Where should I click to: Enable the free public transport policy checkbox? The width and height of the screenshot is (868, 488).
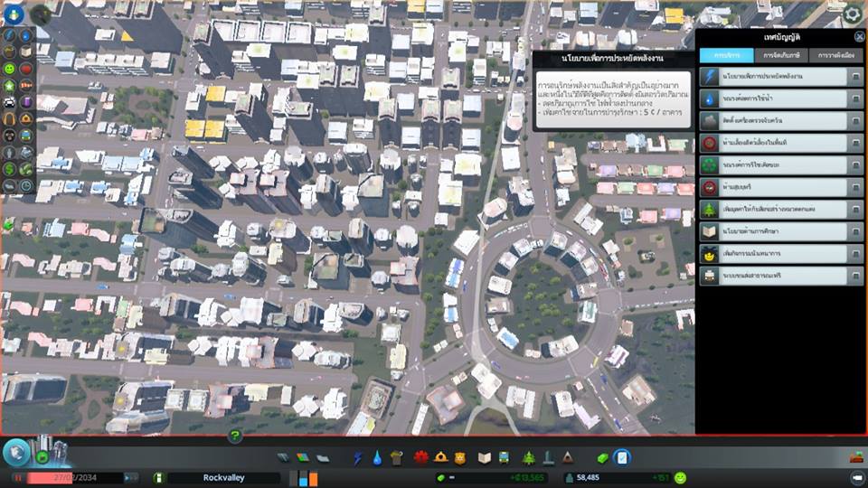[856, 276]
